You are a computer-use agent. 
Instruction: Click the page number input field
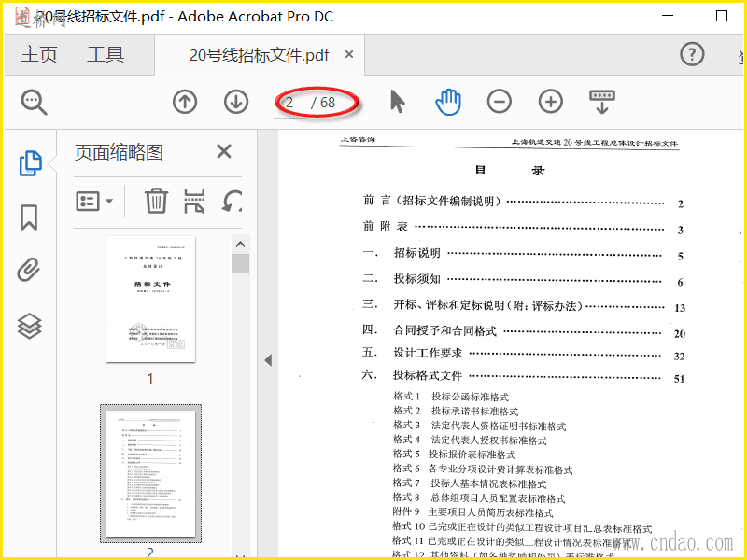[289, 102]
